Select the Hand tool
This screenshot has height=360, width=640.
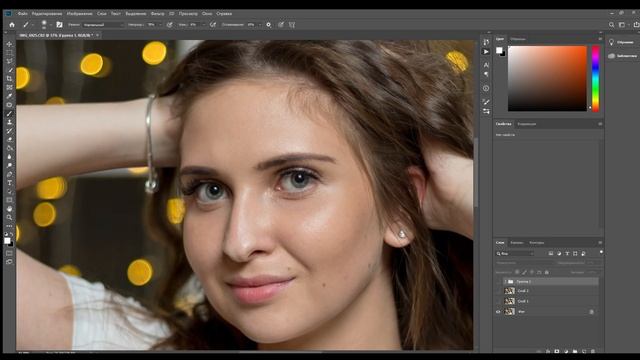point(9,208)
